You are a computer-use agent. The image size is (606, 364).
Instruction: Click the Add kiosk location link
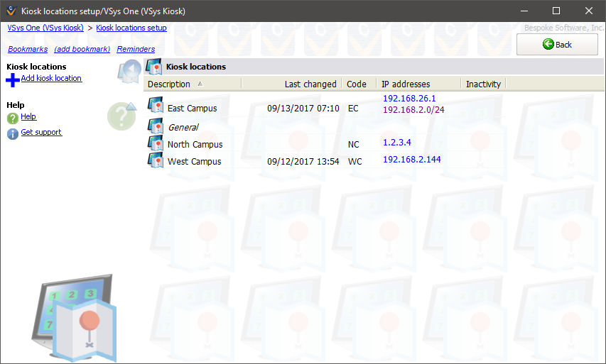(x=51, y=79)
